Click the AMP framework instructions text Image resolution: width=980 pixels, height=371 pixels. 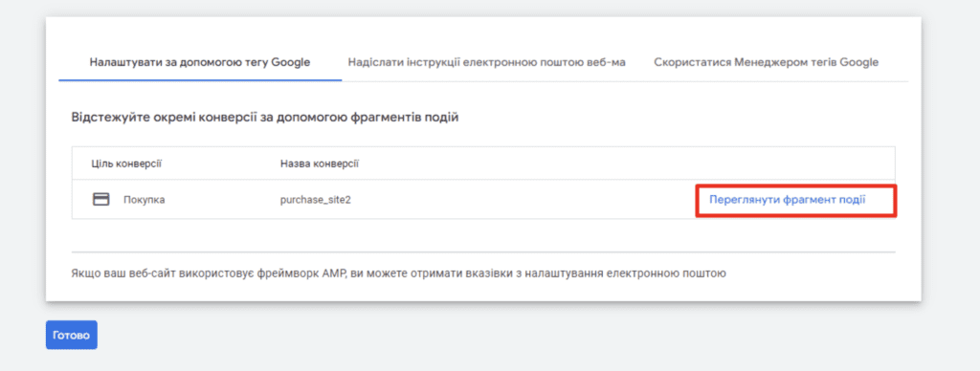pyautogui.click(x=398, y=273)
